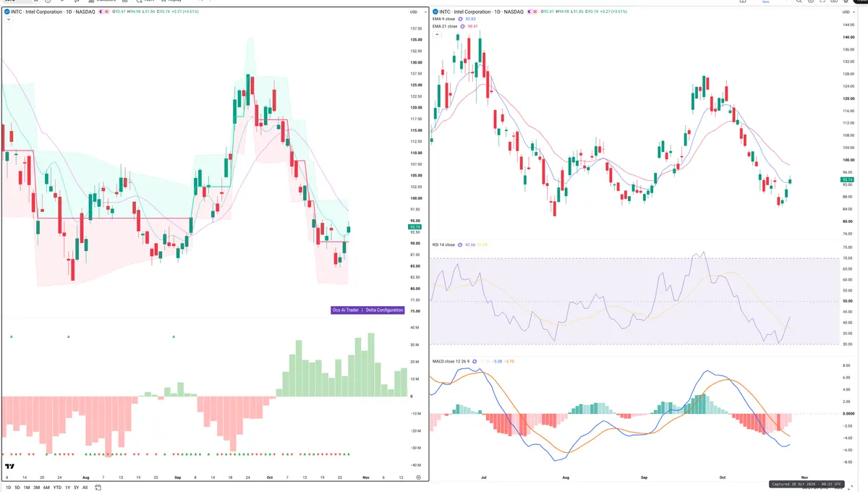Select the 1M time range
868x492 pixels.
coord(27,488)
